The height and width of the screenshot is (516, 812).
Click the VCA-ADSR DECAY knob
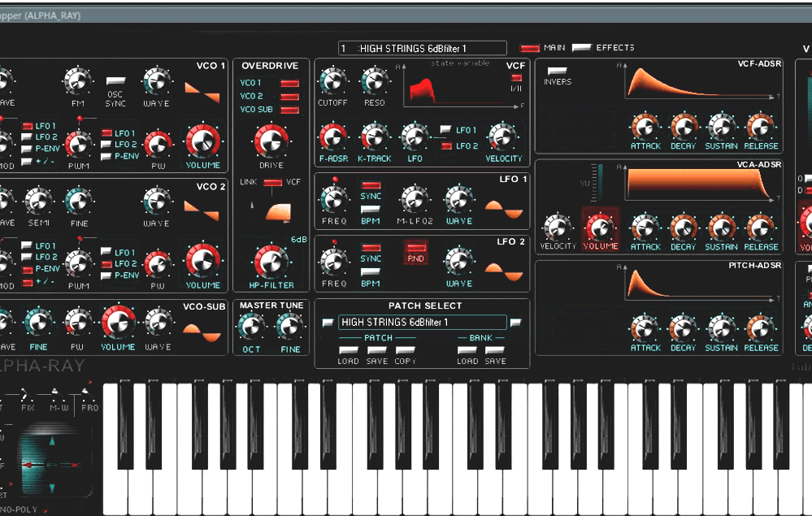pos(684,228)
